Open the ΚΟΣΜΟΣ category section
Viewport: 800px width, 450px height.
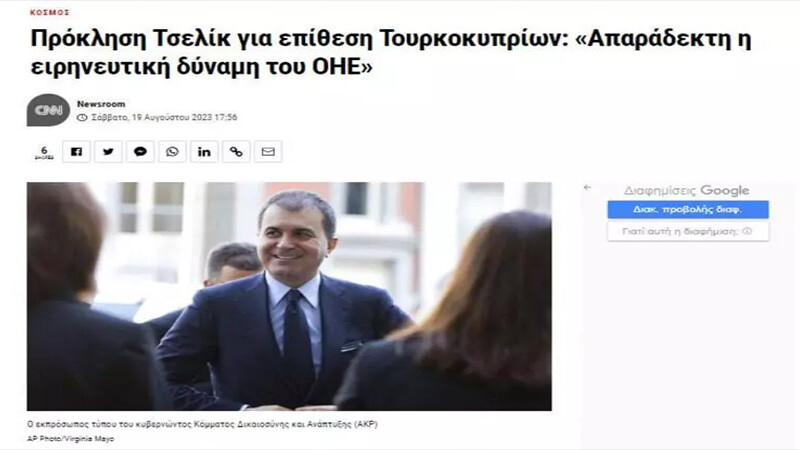pyautogui.click(x=49, y=12)
